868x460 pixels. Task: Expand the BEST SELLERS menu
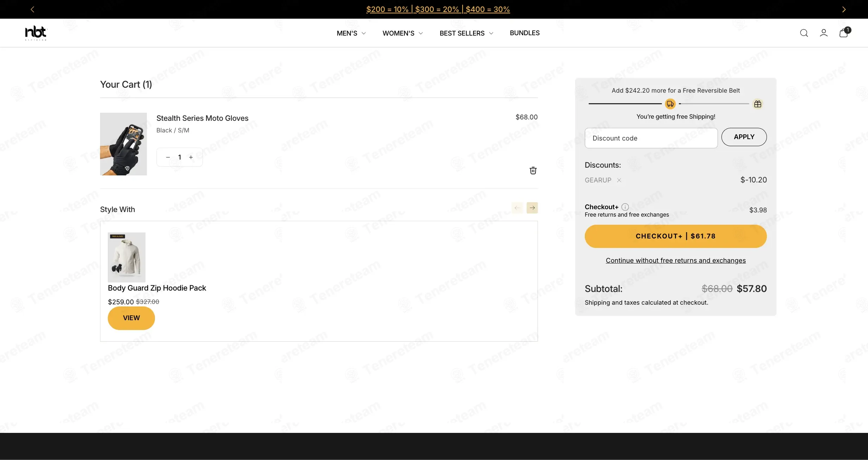466,33
